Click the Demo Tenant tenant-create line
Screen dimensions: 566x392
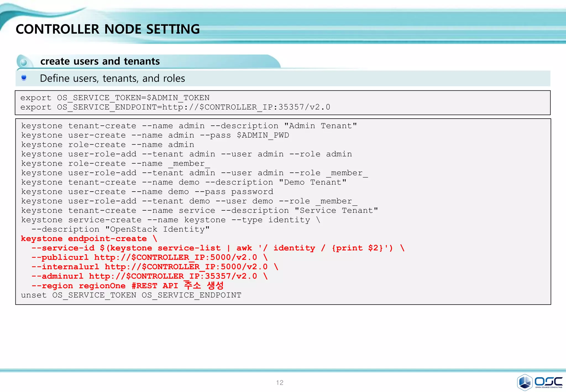(x=184, y=182)
